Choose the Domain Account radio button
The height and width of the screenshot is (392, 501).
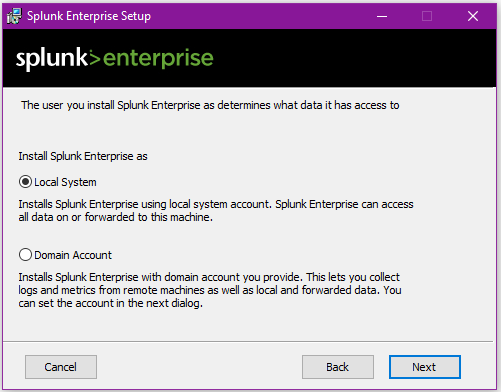pos(25,255)
